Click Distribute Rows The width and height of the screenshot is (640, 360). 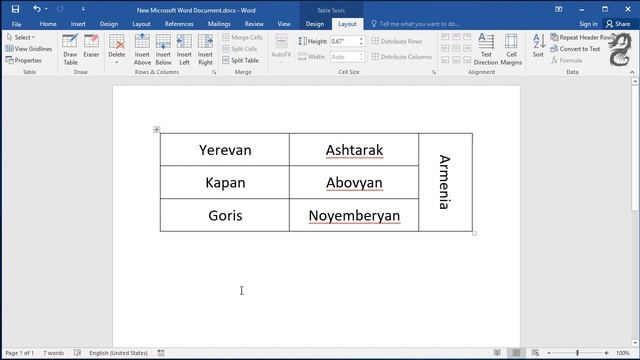(396, 41)
